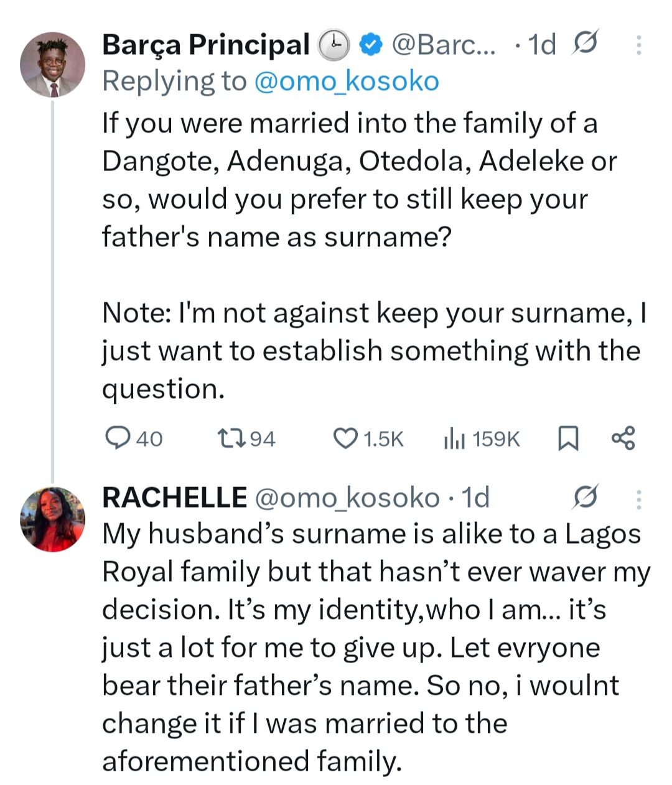This screenshot has width=672, height=785.
Task: Open more options on Barça Principal's tweet
Action: pos(639,45)
